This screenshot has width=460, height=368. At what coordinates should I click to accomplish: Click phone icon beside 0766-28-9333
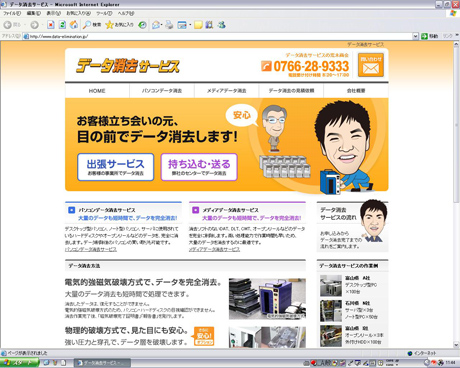coord(266,66)
